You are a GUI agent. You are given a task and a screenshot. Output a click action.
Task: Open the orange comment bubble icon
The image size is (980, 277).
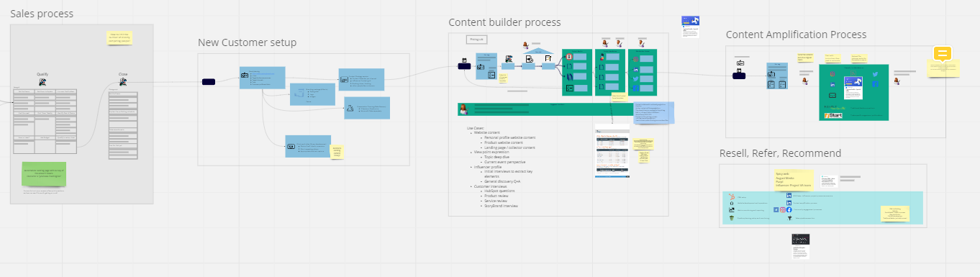click(943, 54)
